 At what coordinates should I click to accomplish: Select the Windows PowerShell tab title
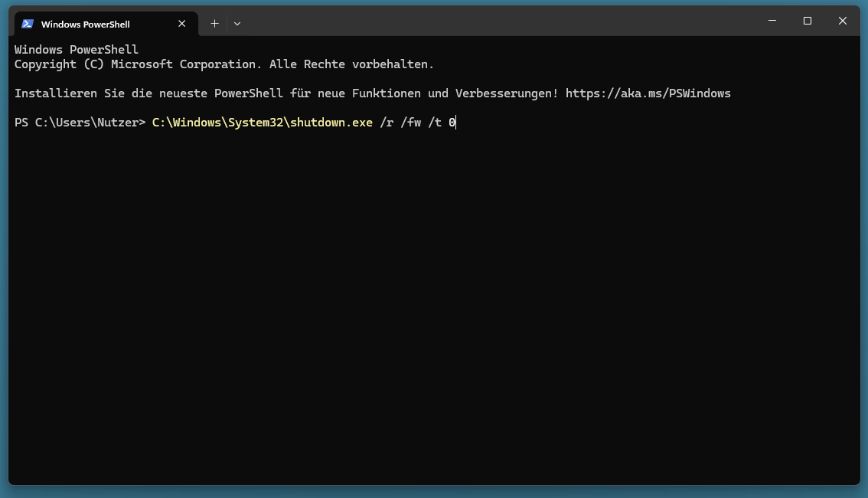[x=85, y=25]
